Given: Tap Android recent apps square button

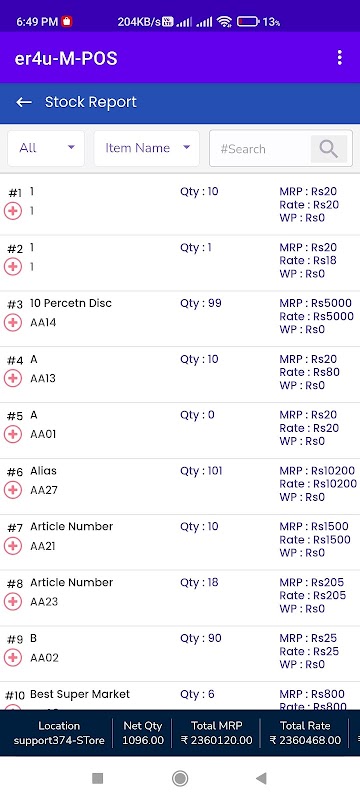Looking at the screenshot, I should pyautogui.click(x=97, y=778).
